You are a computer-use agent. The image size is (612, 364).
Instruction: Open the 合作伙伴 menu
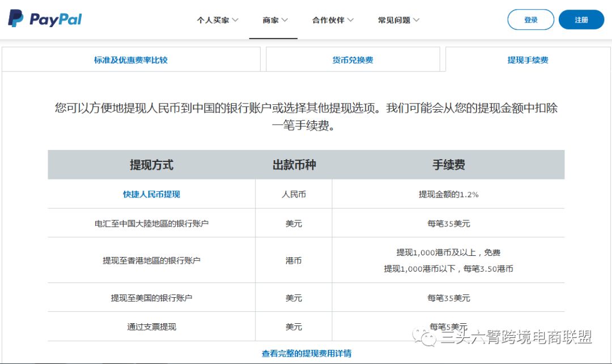coord(333,20)
